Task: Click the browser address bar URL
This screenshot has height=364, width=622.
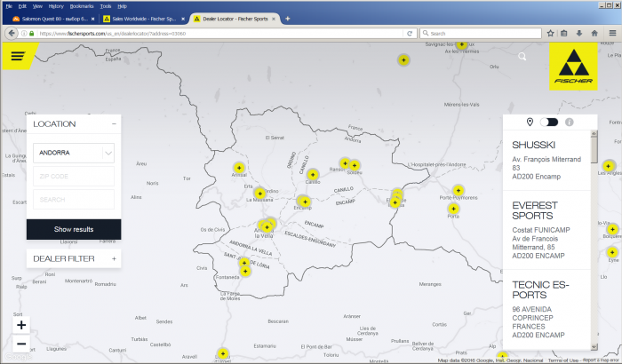Action: pyautogui.click(x=220, y=34)
